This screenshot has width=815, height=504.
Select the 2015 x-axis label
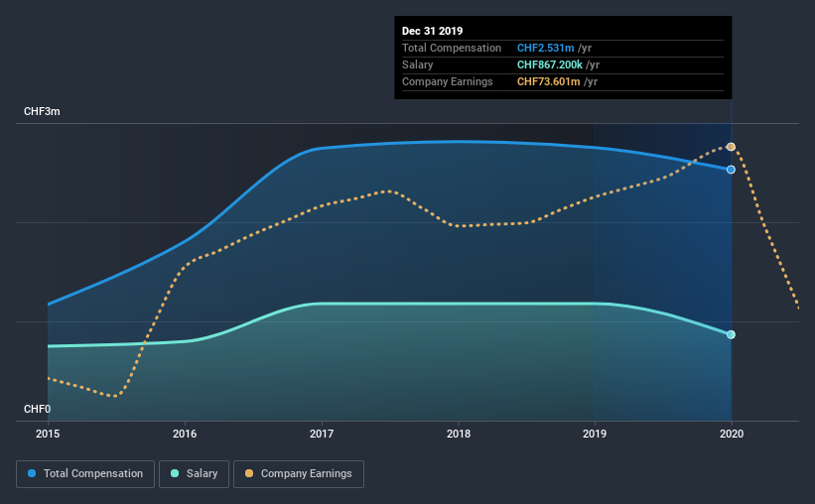[48, 434]
